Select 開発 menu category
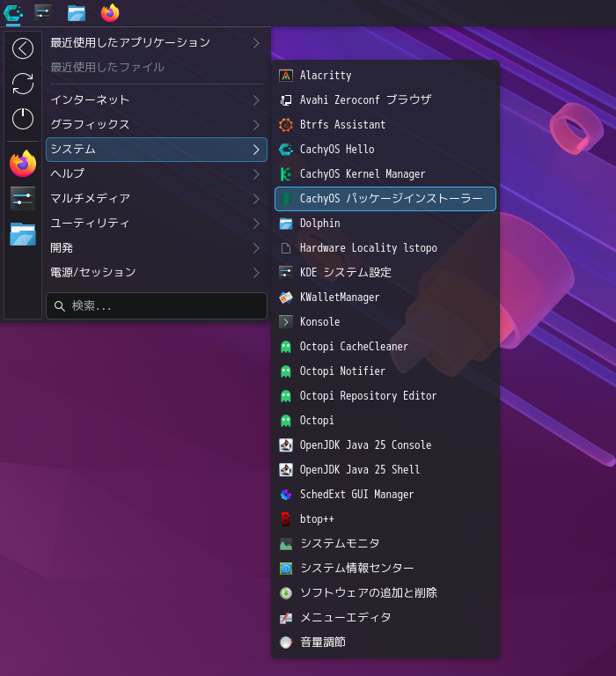 click(156, 248)
